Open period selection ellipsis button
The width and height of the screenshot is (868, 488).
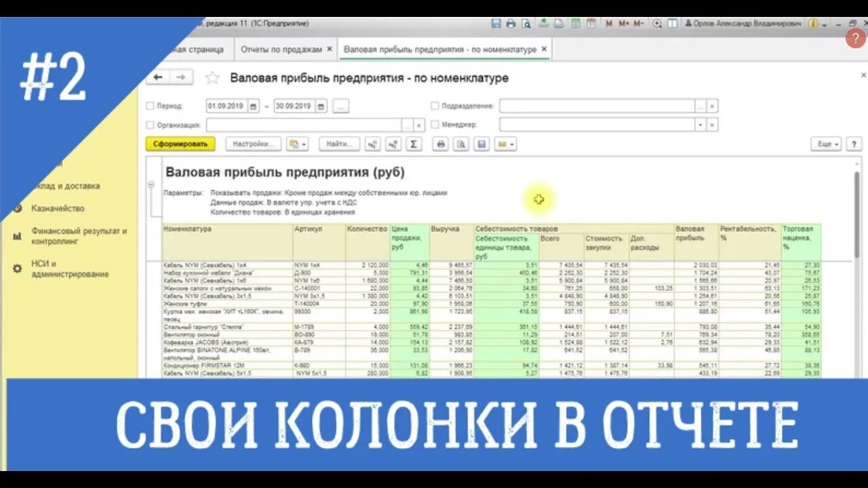pos(340,106)
